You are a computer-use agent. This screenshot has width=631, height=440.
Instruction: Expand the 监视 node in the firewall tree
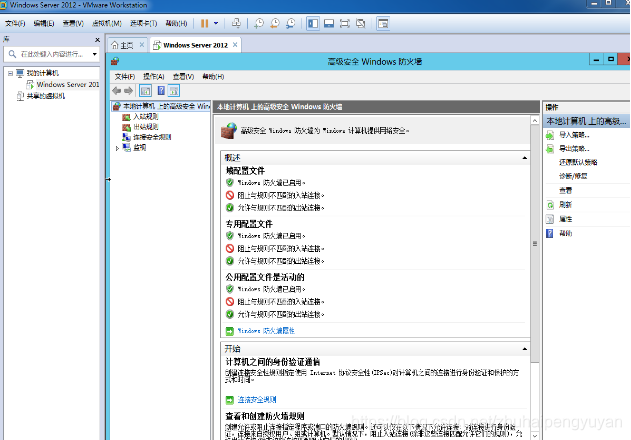point(117,148)
